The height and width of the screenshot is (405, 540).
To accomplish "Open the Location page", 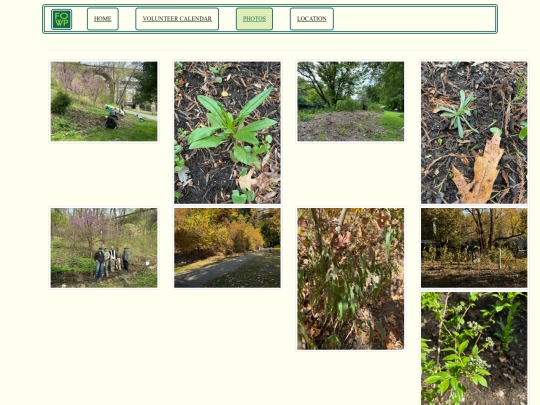I will coord(312,19).
